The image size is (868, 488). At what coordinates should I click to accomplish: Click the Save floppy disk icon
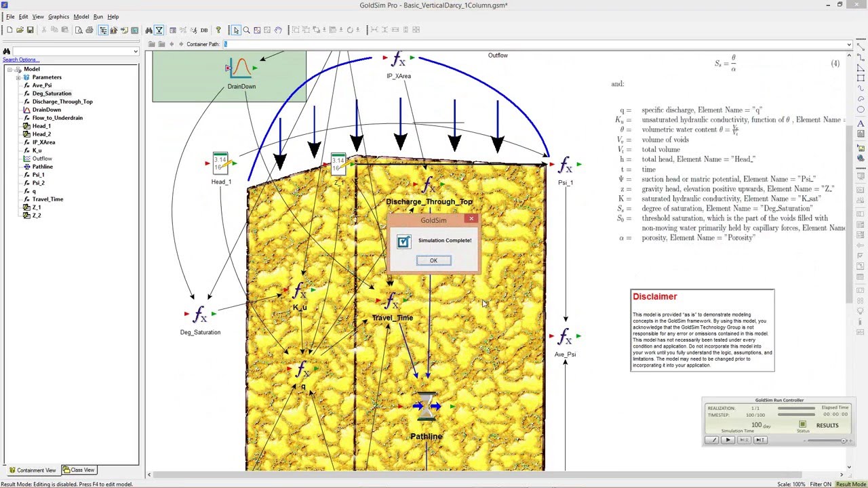coord(30,30)
